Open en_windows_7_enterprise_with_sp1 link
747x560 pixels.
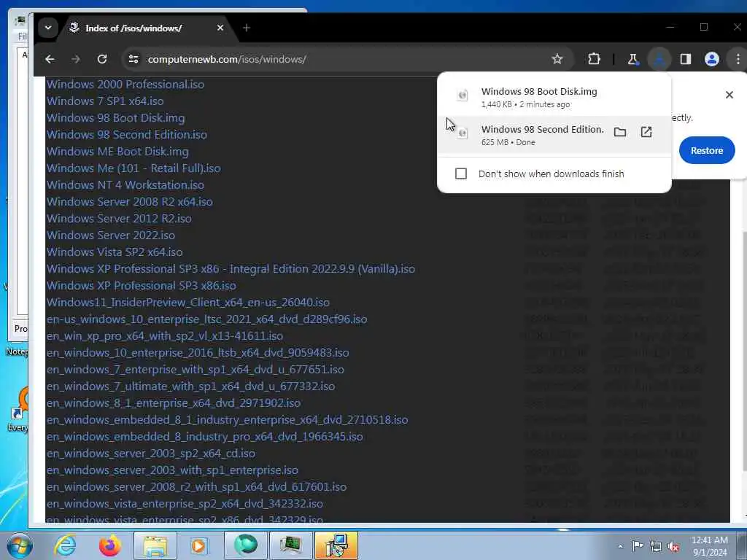[196, 369]
